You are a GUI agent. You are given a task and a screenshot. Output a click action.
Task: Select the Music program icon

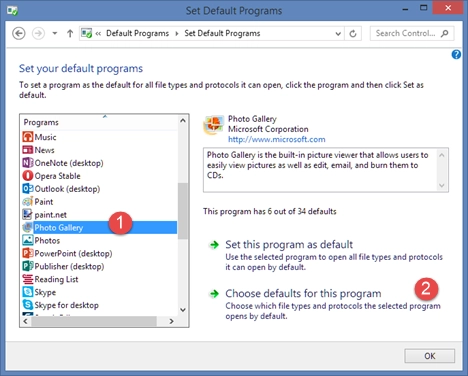coord(28,137)
